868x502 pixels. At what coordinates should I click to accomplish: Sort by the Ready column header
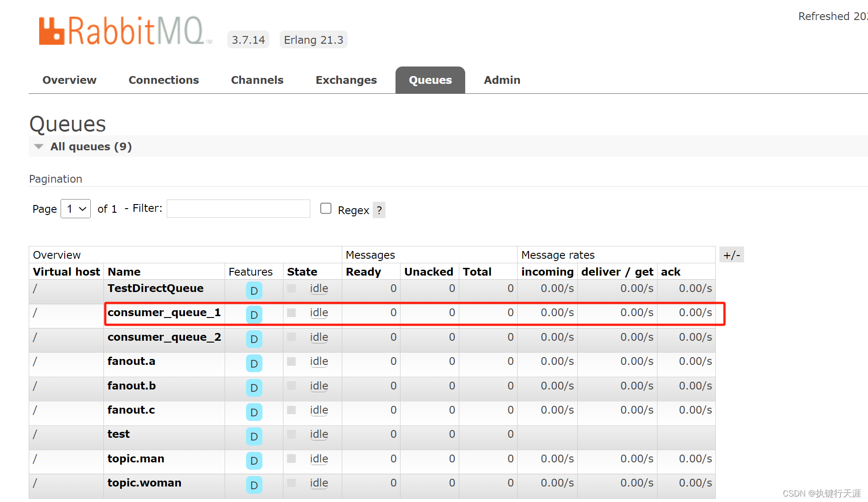(x=363, y=272)
